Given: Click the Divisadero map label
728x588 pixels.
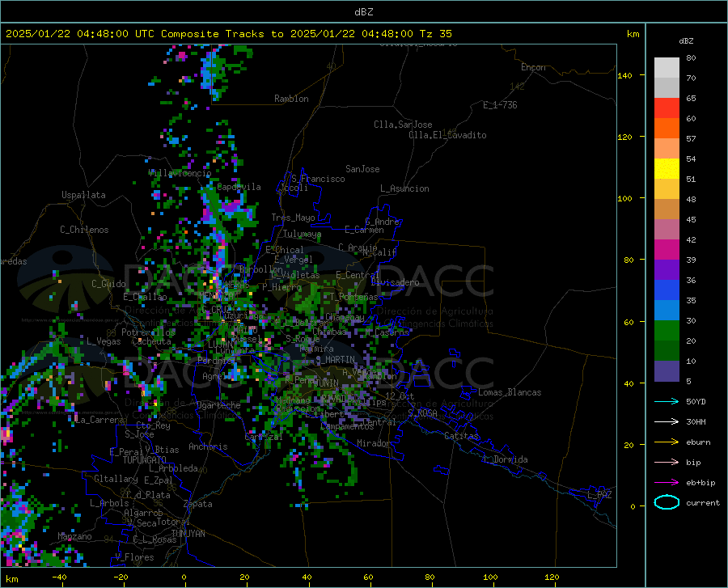Looking at the screenshot, I should pyautogui.click(x=395, y=282).
